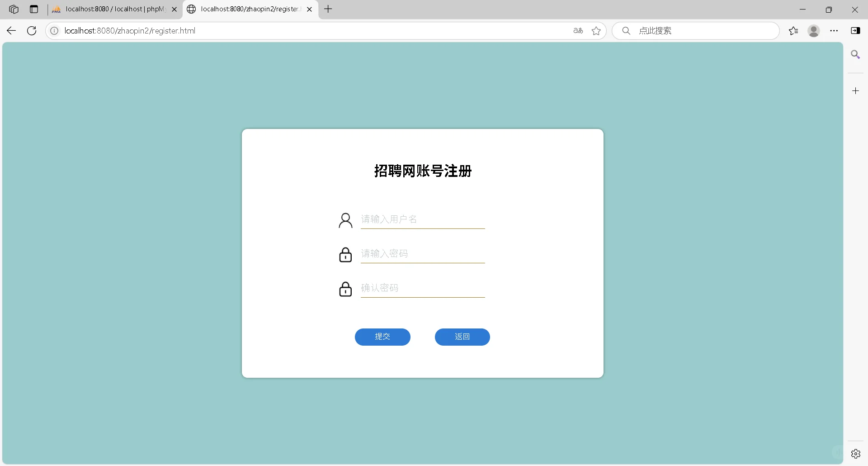
Task: Open sidebar settings via the gear icon
Action: point(855,453)
